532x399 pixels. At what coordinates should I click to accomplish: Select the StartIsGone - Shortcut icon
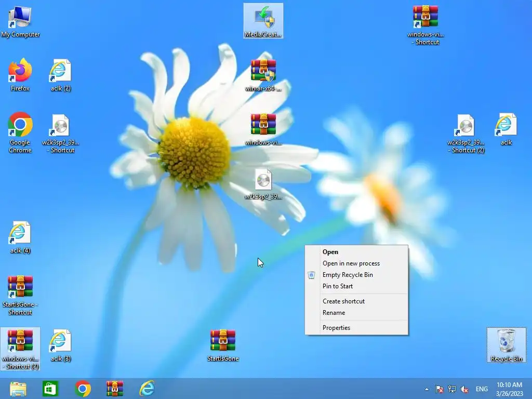pos(20,295)
